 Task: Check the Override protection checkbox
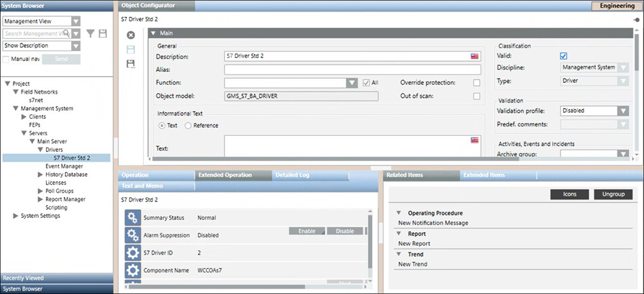click(477, 83)
